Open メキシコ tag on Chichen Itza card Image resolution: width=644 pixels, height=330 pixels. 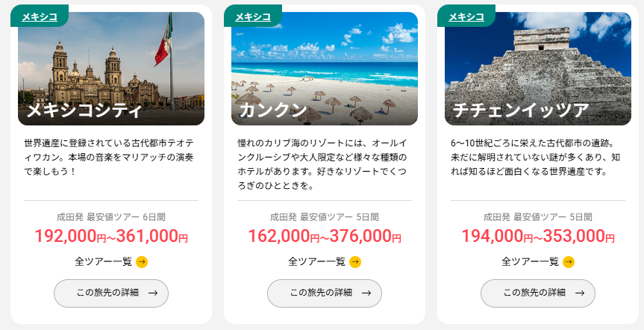coord(466,16)
